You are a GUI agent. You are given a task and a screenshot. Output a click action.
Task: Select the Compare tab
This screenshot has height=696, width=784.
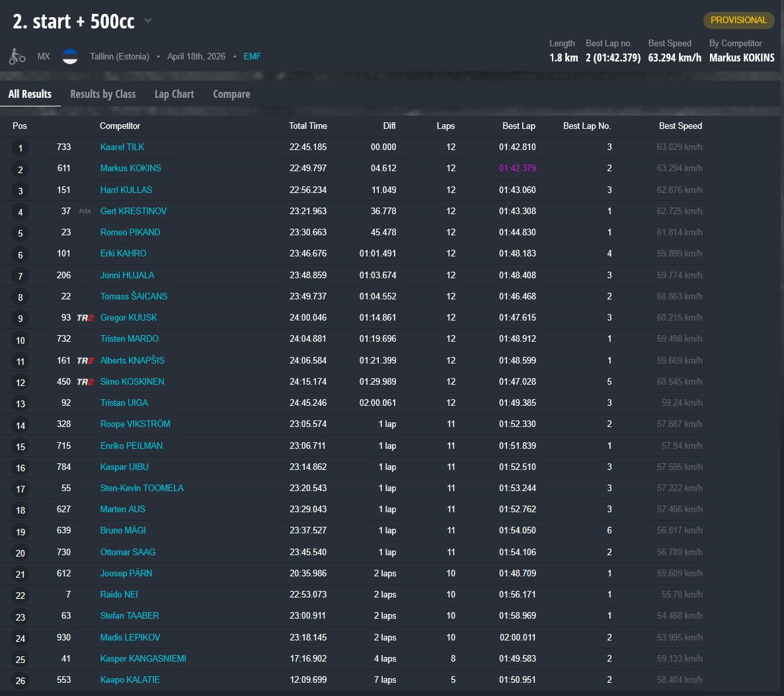click(231, 94)
